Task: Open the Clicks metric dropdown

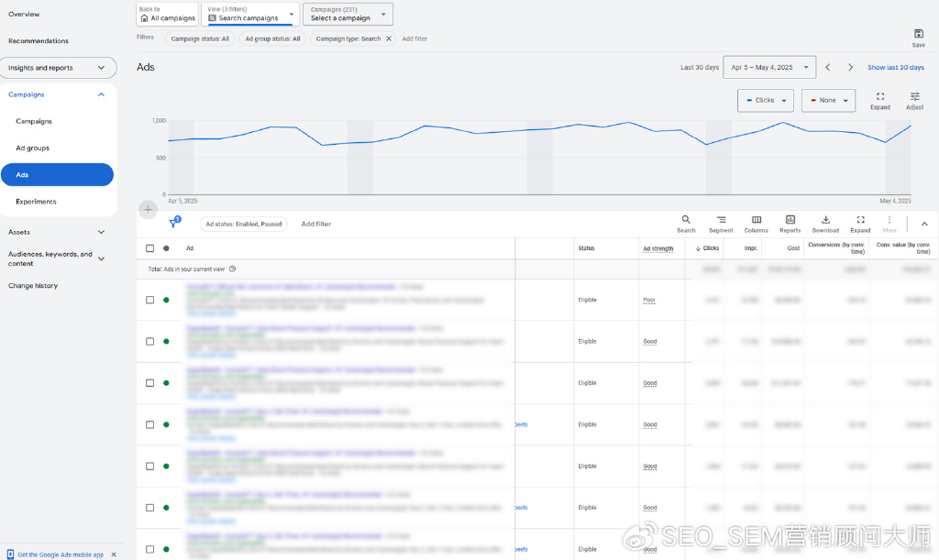Action: click(766, 101)
